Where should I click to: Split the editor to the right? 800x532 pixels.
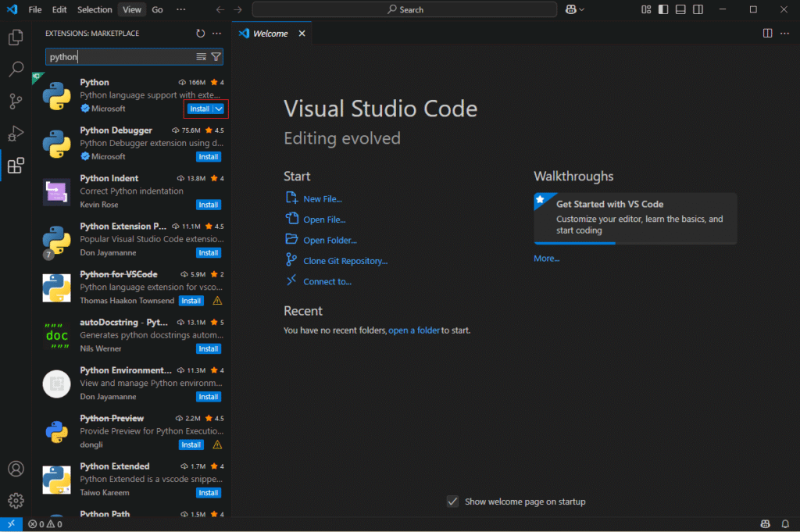(x=767, y=33)
